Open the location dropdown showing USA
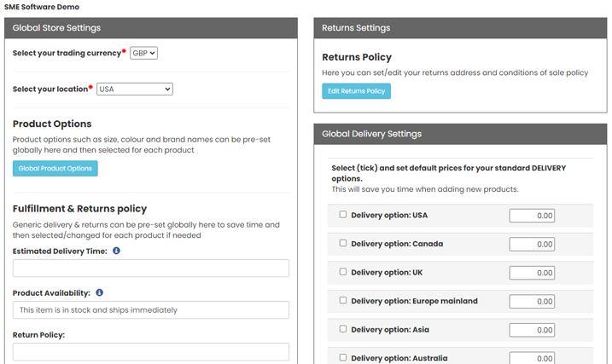Screen dimensions: 612x364 (x=135, y=89)
